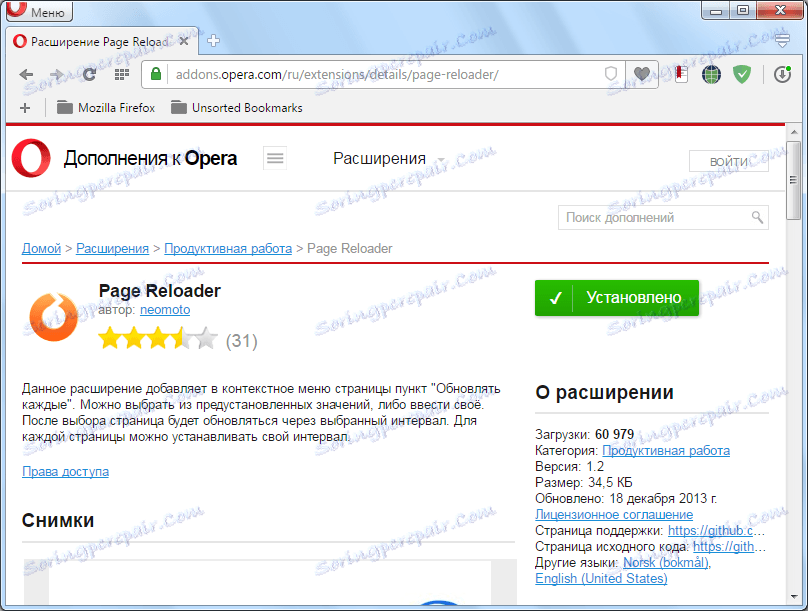808x611 pixels.
Task: Click the globe extension icon
Action: [x=711, y=75]
